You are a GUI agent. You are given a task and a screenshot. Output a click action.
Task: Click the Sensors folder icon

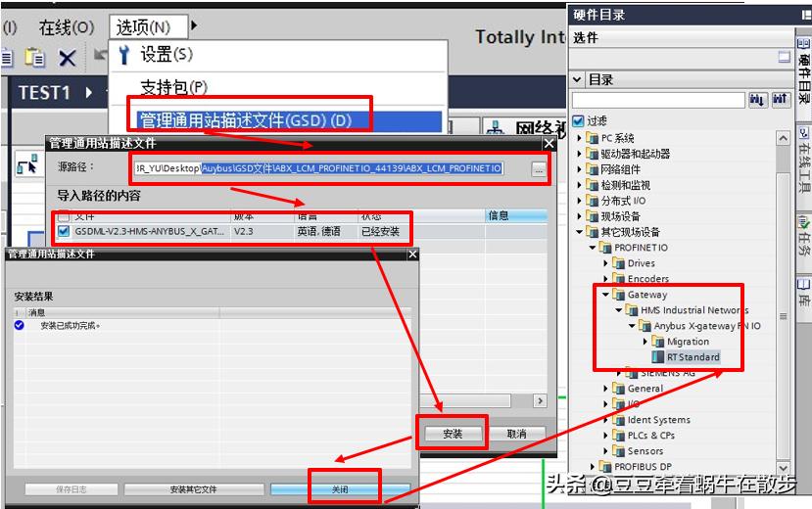pos(618,450)
